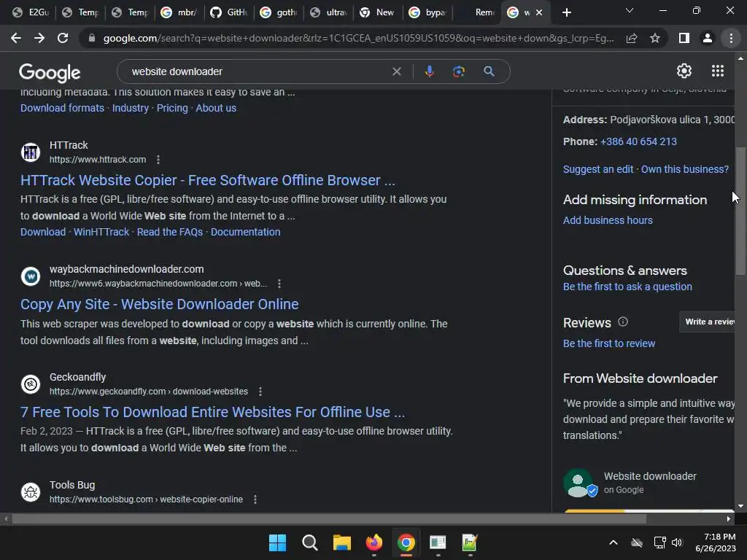Switch to the bypa tab
Viewport: 747px width, 560px height.
(x=427, y=12)
